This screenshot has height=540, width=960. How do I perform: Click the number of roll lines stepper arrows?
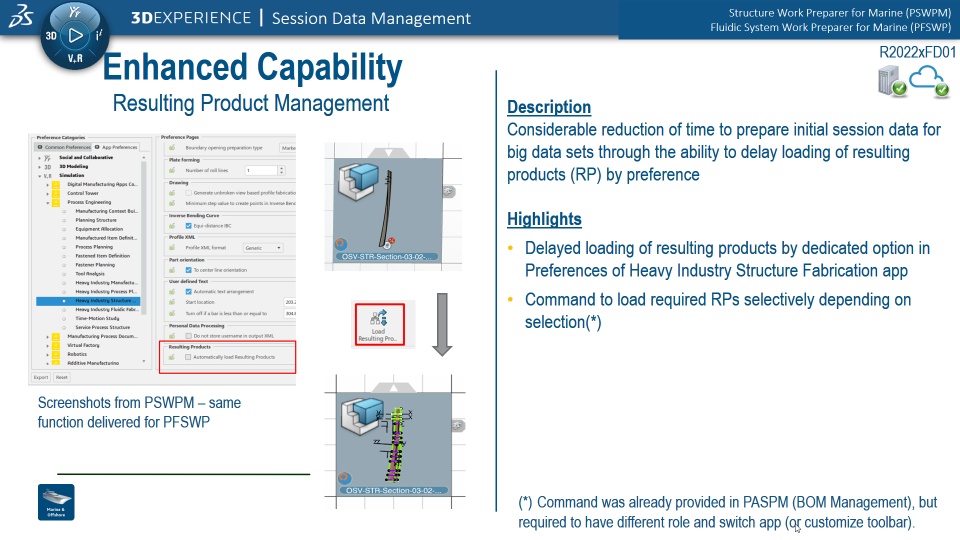coord(282,170)
